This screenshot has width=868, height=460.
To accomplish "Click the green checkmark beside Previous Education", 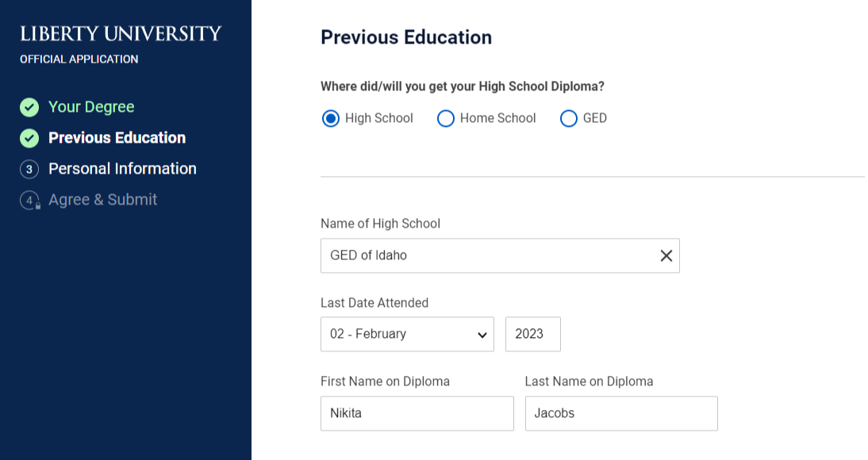I will [29, 138].
